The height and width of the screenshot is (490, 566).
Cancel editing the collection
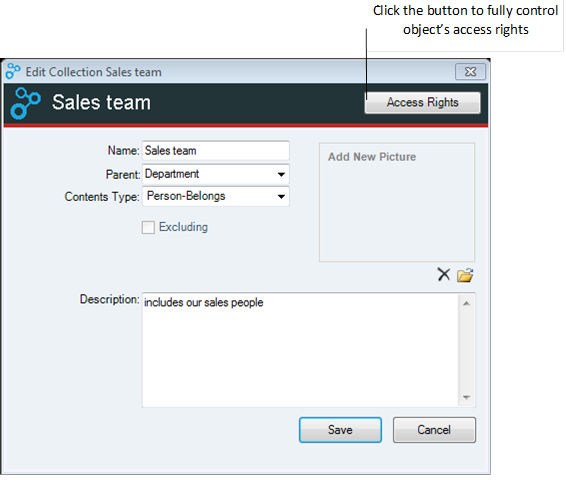point(434,430)
